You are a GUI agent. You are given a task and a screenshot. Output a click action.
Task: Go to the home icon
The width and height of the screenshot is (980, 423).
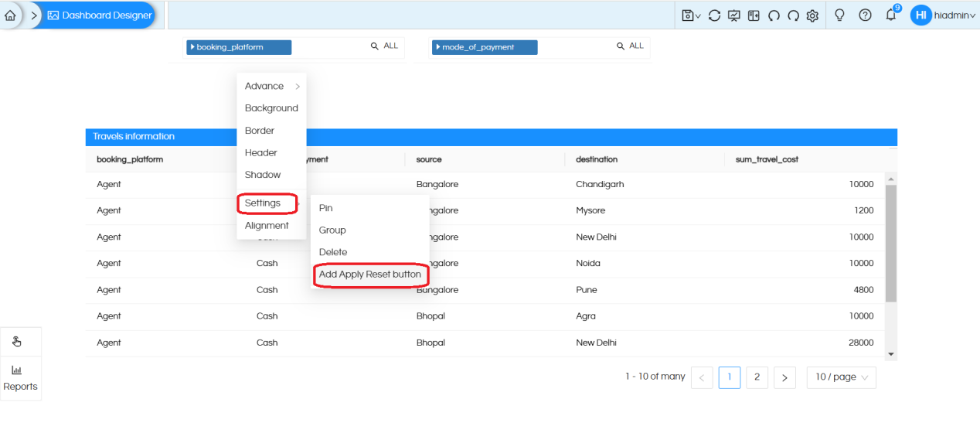click(10, 15)
